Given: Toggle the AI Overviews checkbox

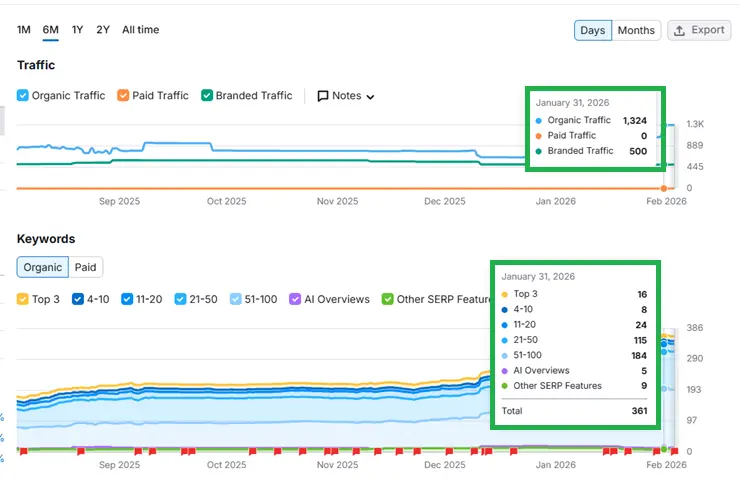Looking at the screenshot, I should pyautogui.click(x=295, y=299).
